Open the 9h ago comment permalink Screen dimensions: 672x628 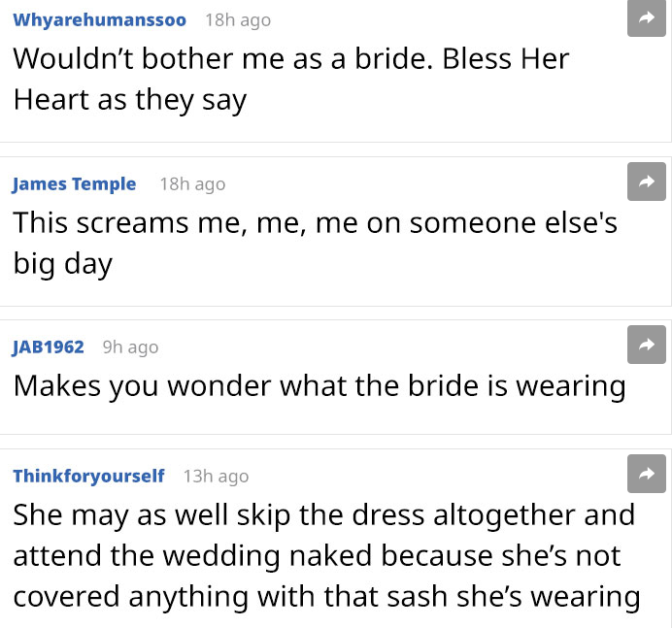(x=130, y=347)
